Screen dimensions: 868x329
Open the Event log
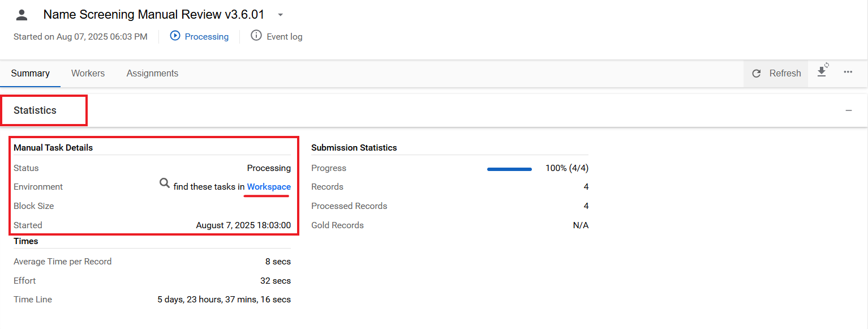click(x=285, y=37)
